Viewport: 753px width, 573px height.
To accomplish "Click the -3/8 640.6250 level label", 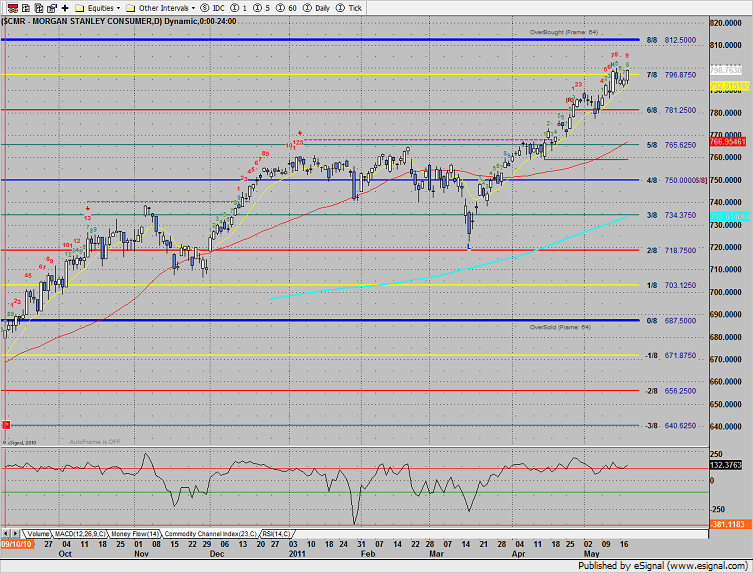I will point(670,426).
